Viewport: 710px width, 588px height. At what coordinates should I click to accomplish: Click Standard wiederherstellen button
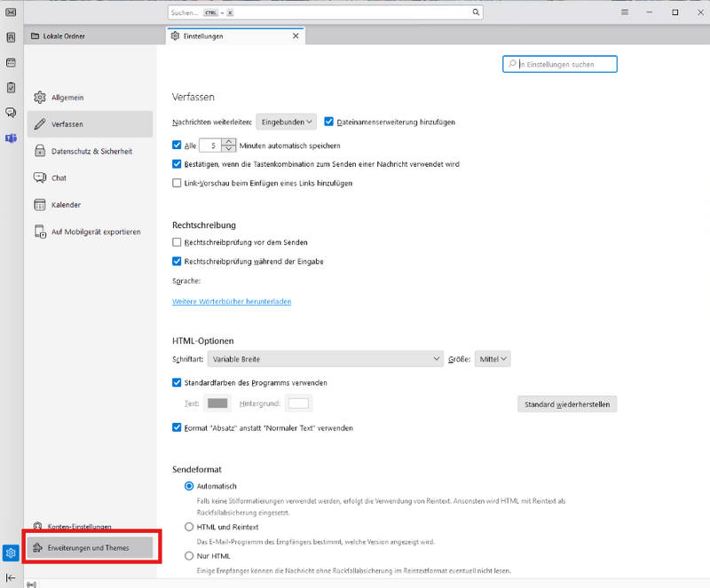click(x=567, y=404)
